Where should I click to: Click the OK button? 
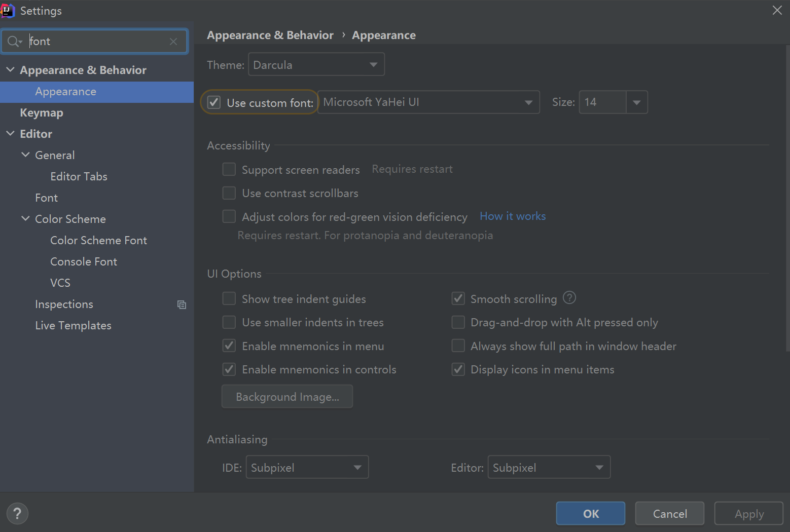(x=591, y=513)
